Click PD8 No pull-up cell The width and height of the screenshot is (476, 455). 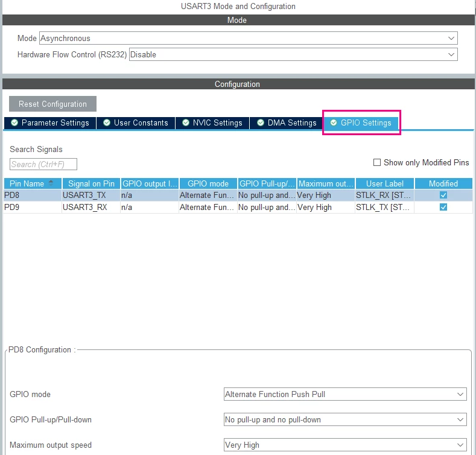click(267, 196)
